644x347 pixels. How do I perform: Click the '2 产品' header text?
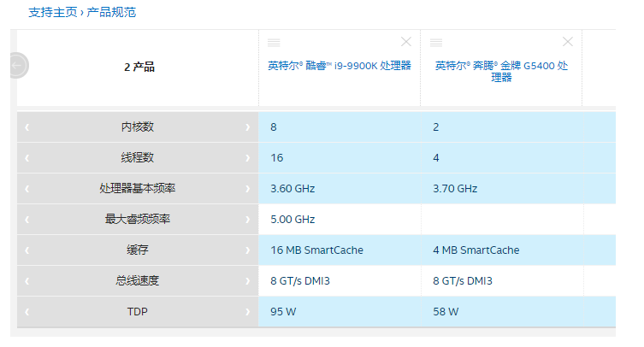139,67
